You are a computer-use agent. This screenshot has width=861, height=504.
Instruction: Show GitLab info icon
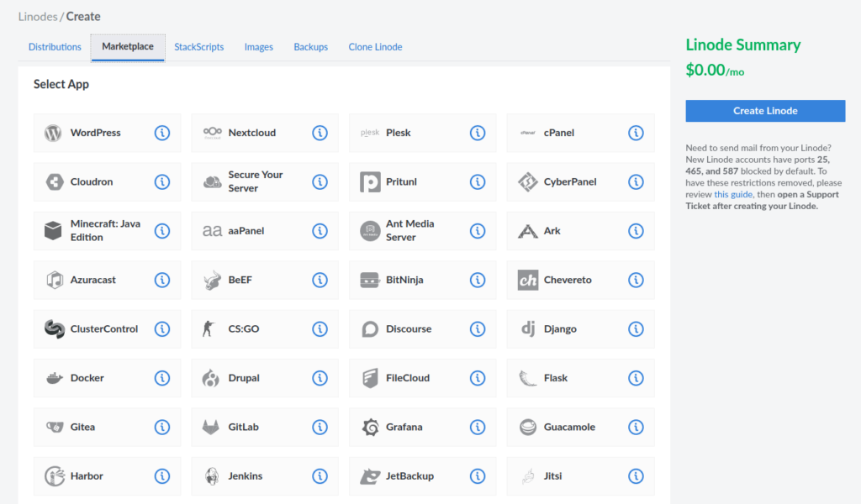point(320,427)
